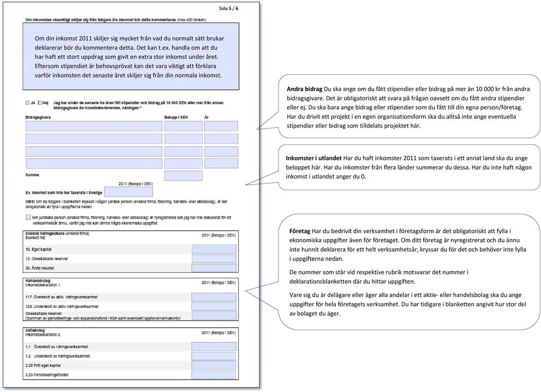This screenshot has height=392, width=541.
Task: Click the 'Inkomster i utlandet' callout heading
Action: click(314, 158)
